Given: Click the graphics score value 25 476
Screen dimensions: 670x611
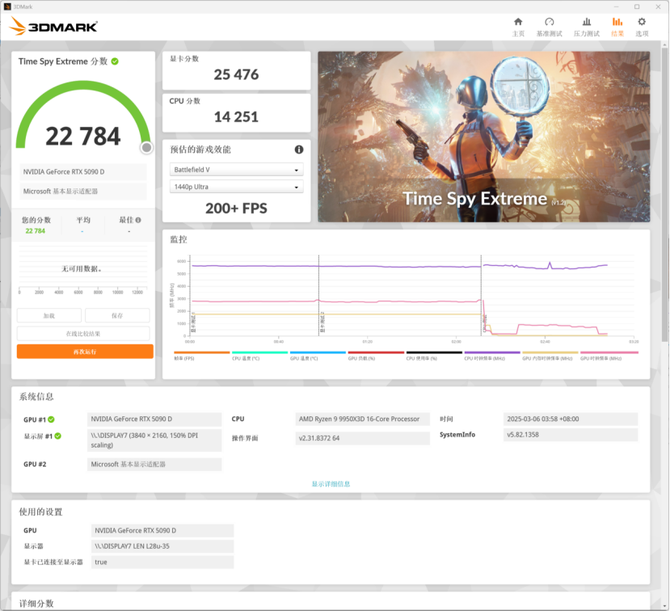Looking at the screenshot, I should 236,74.
